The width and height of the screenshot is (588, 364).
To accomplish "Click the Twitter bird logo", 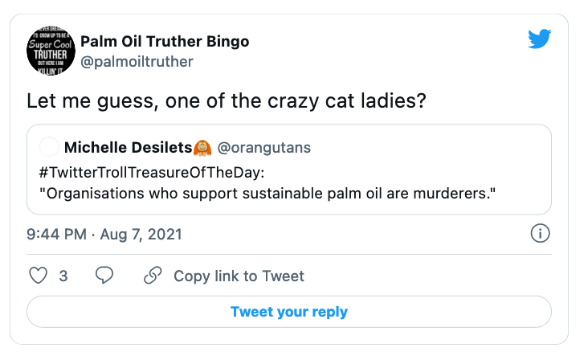I will (x=540, y=39).
